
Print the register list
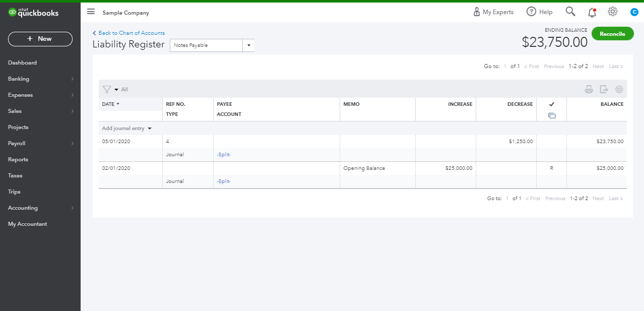[x=589, y=90]
